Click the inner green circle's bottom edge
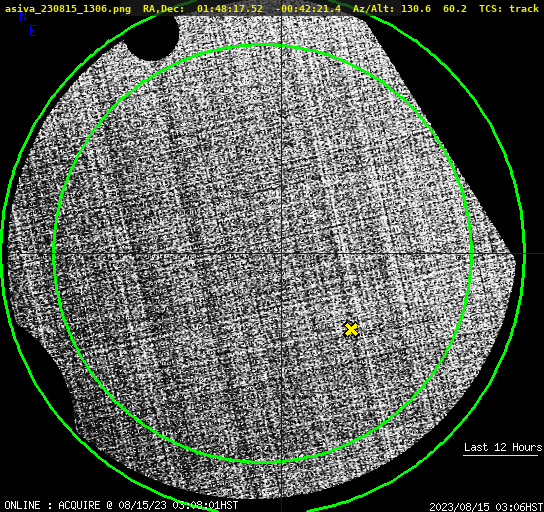544x512 pixels. 263,462
